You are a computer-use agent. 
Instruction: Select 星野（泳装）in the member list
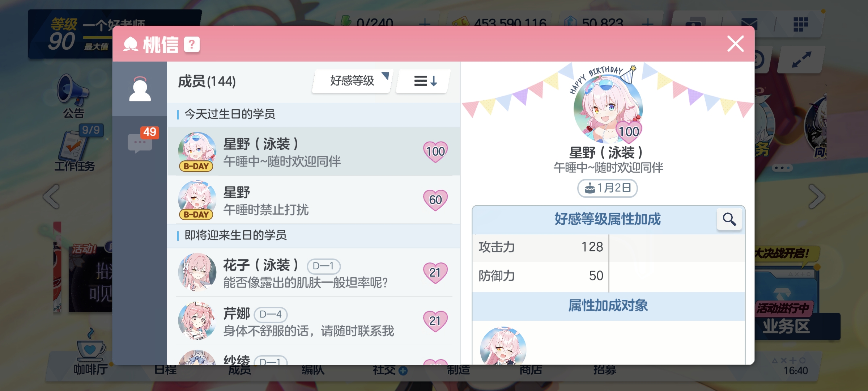click(314, 151)
